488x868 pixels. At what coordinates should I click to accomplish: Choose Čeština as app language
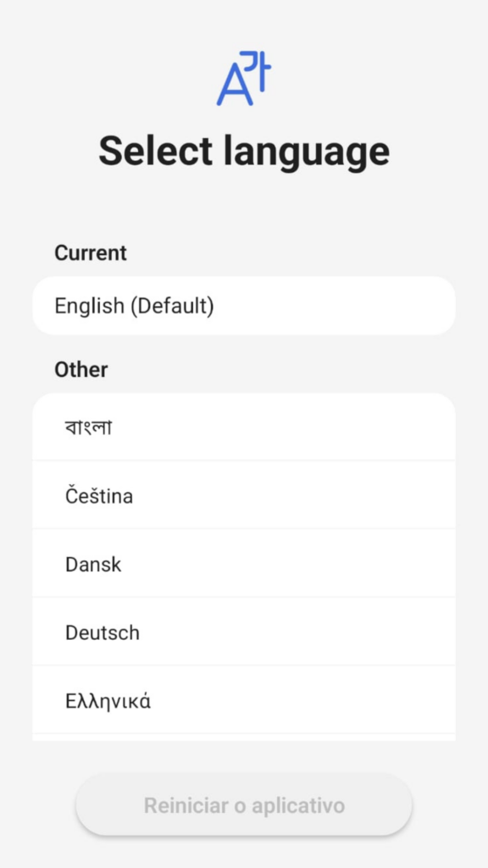244,495
